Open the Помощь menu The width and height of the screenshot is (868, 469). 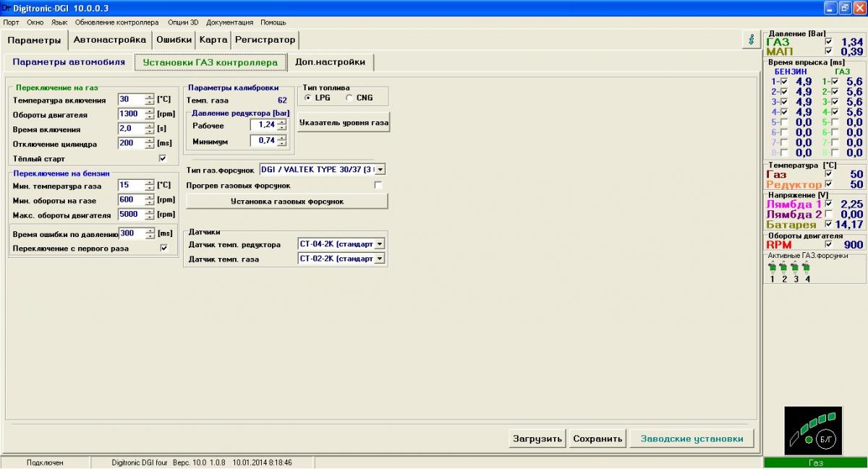273,22
